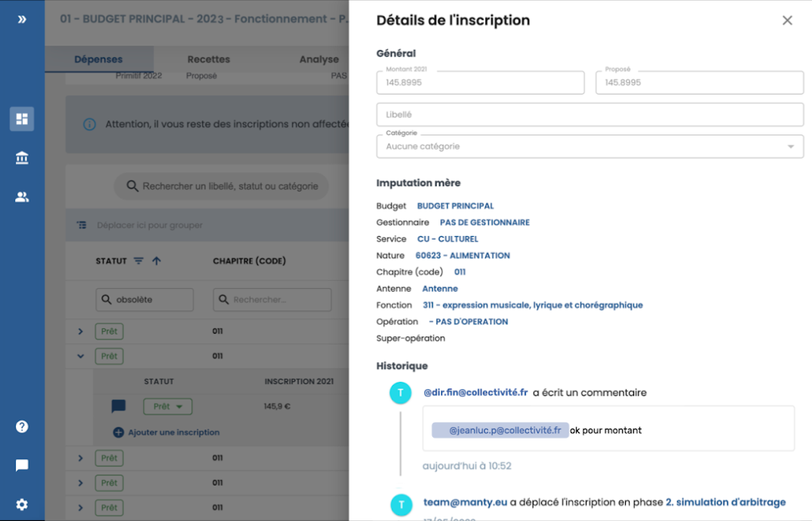Close the Détails de l'inscription panel
This screenshot has width=812, height=521.
[x=787, y=20]
